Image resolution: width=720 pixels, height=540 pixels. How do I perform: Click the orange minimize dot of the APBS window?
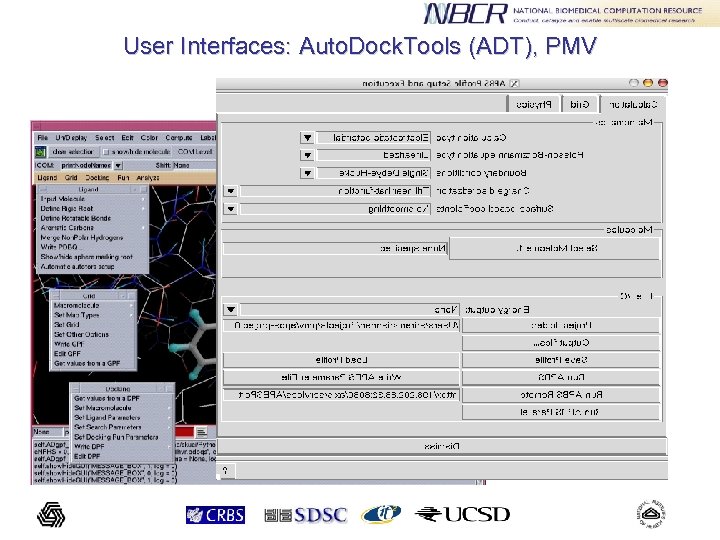648,83
